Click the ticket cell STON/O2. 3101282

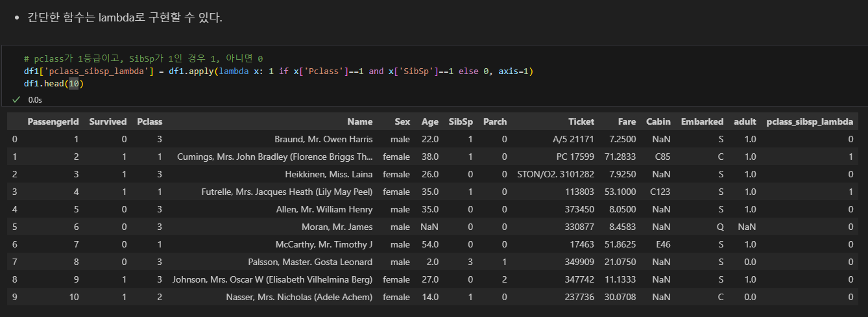555,174
